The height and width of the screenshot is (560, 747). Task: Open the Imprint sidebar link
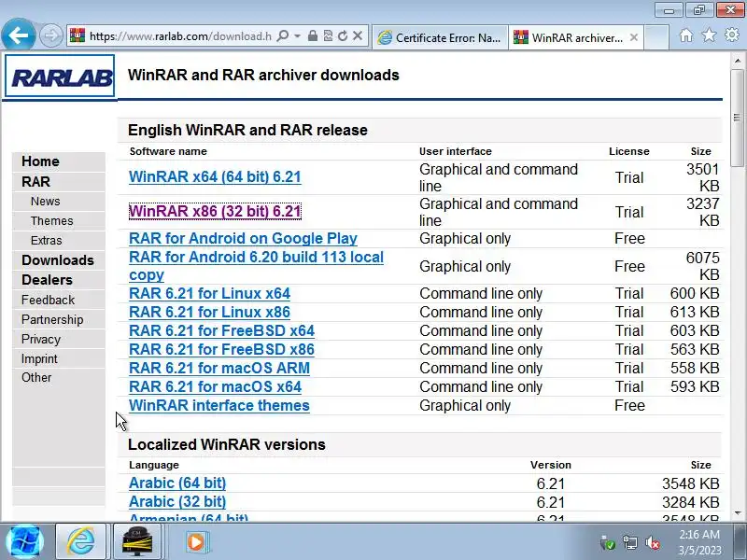point(39,358)
